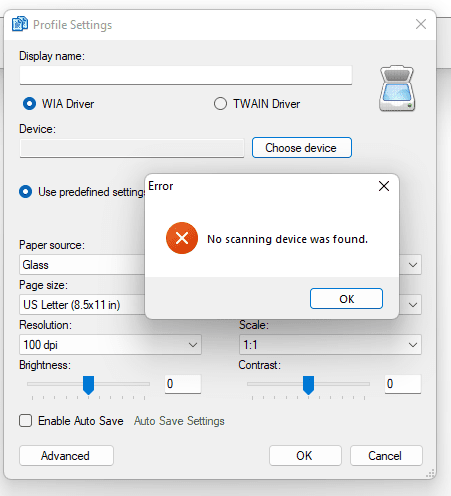Select the WIA Driver radio button
Image resolution: width=451 pixels, height=496 pixels.
point(29,104)
